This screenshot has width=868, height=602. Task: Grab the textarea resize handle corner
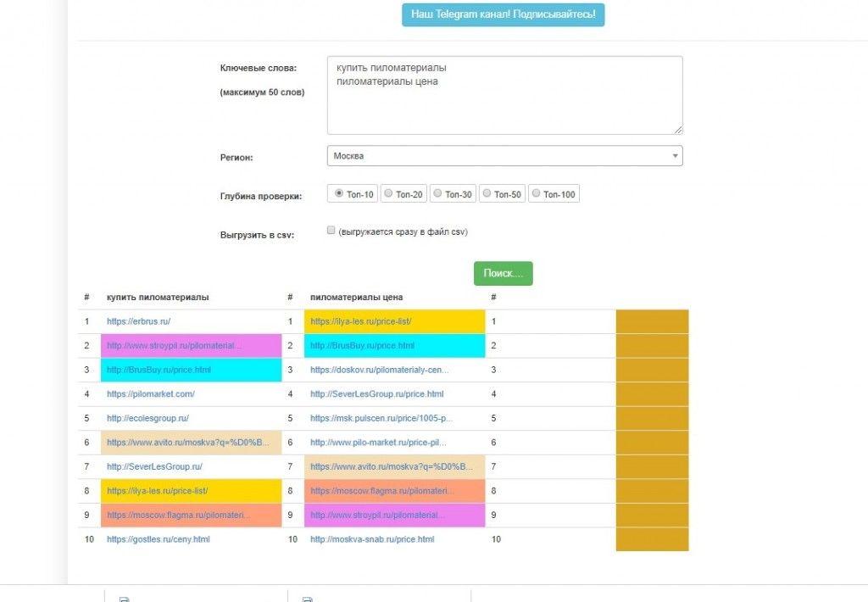pos(679,130)
